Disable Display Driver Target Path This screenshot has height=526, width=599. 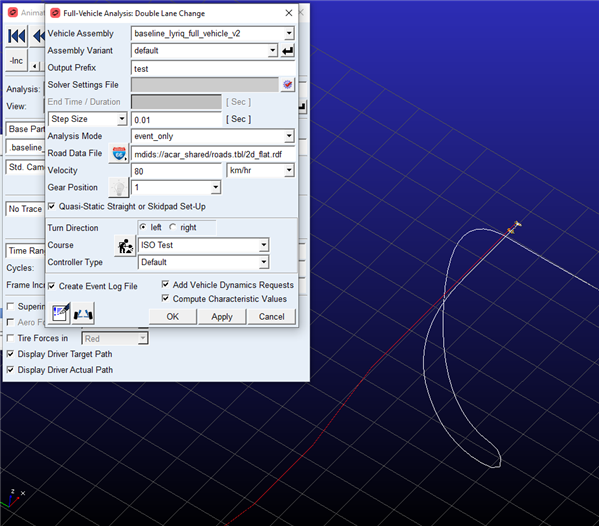(x=11, y=354)
